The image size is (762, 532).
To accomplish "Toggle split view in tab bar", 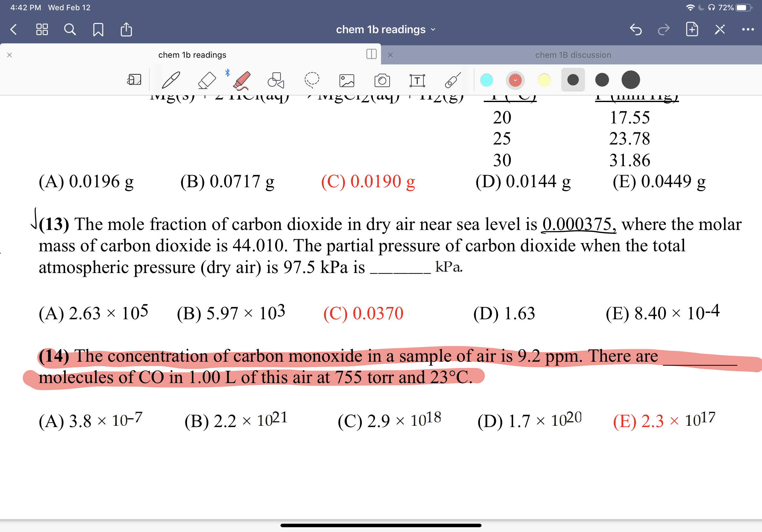I will tap(371, 54).
